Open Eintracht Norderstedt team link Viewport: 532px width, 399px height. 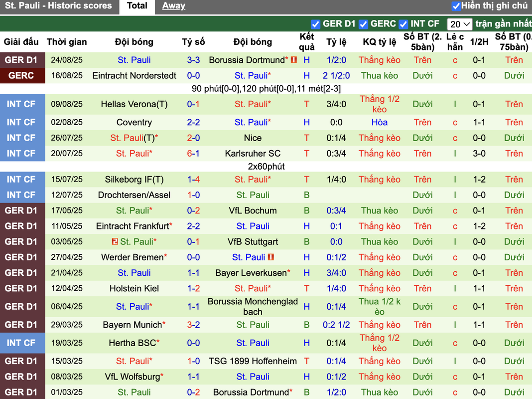[x=134, y=75]
